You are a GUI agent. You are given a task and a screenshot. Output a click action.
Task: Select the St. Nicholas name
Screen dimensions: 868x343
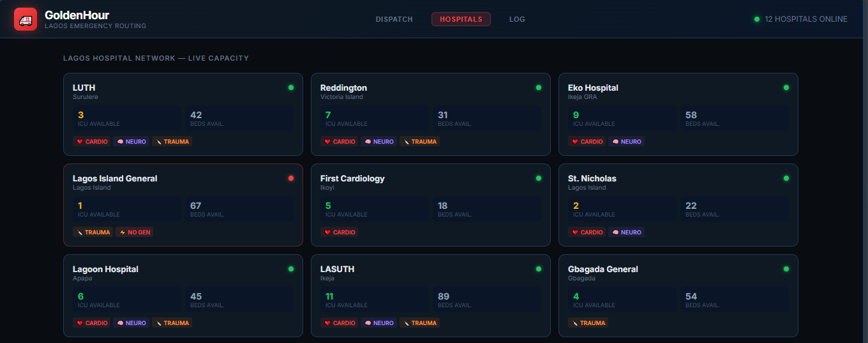(x=592, y=178)
